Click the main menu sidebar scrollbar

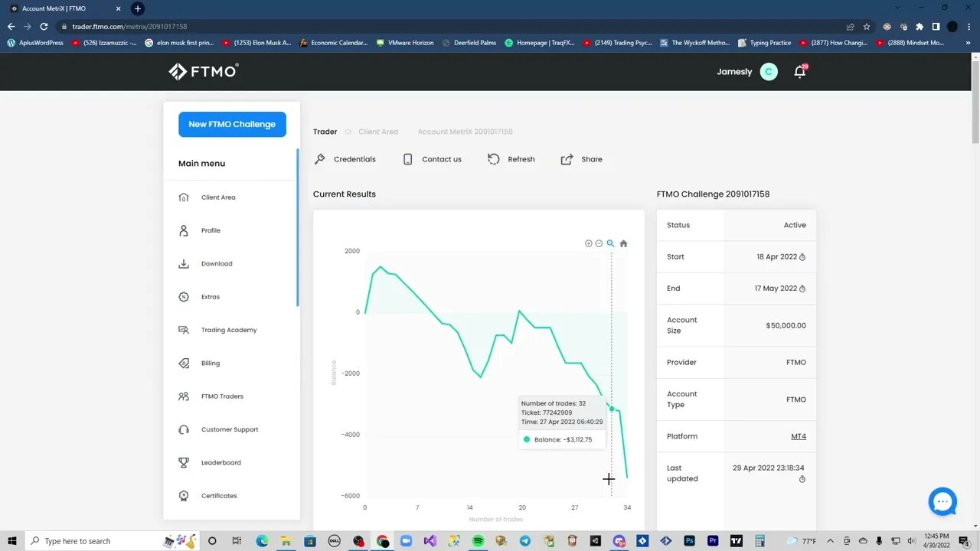297,227
